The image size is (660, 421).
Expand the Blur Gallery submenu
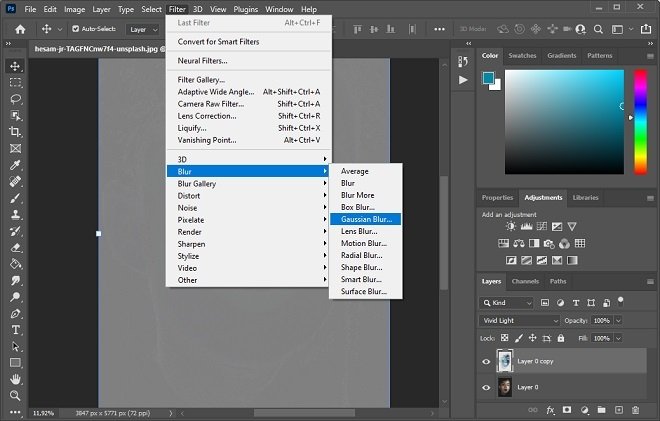point(248,184)
